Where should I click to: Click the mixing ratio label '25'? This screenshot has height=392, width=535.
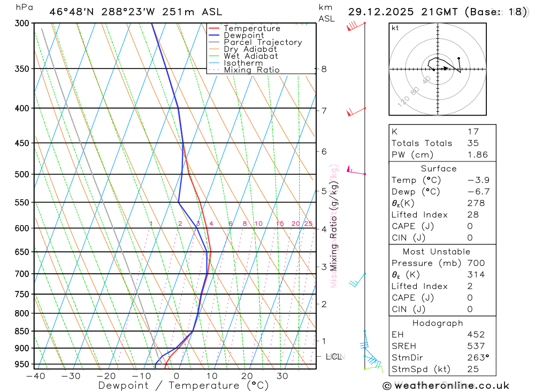[309, 224]
